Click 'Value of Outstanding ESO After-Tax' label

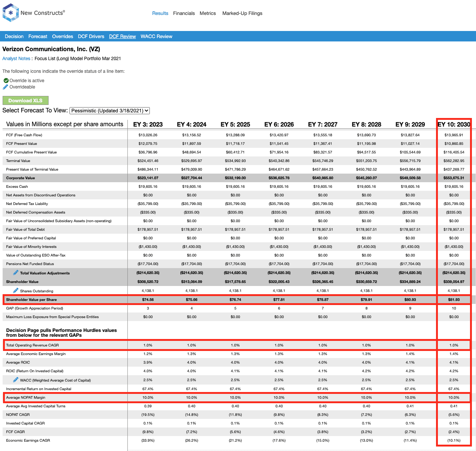pos(36,255)
